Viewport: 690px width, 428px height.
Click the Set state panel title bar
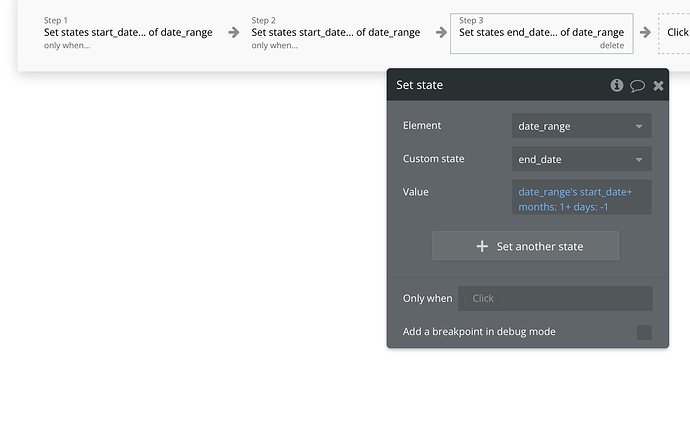(x=490, y=86)
